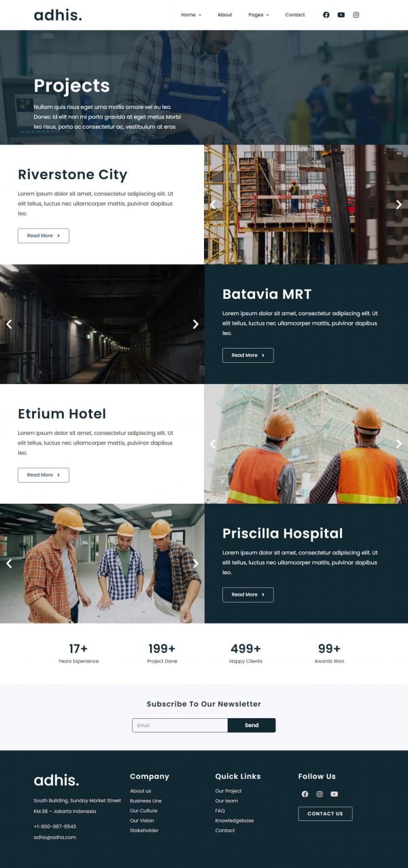408x868 pixels.
Task: Click footer Facebook icon under Follow Us
Action: click(x=305, y=794)
